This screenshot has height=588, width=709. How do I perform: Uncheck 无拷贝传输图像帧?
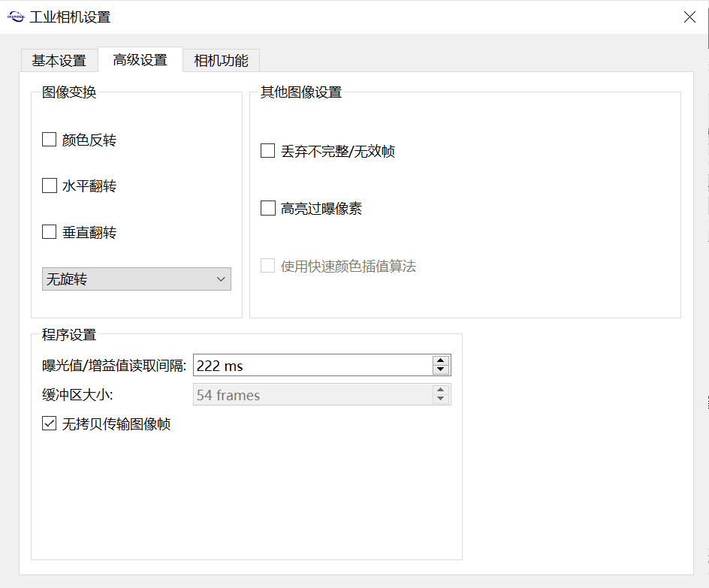coord(50,424)
